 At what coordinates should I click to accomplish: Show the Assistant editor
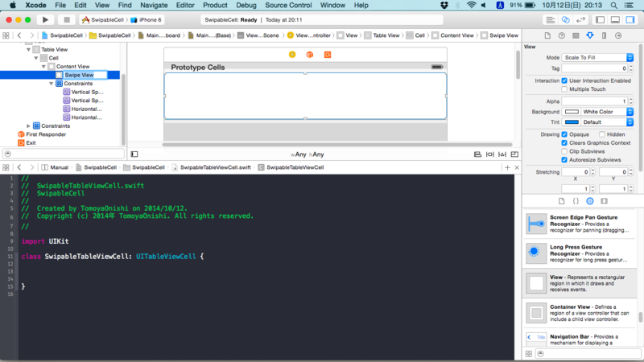566,19
